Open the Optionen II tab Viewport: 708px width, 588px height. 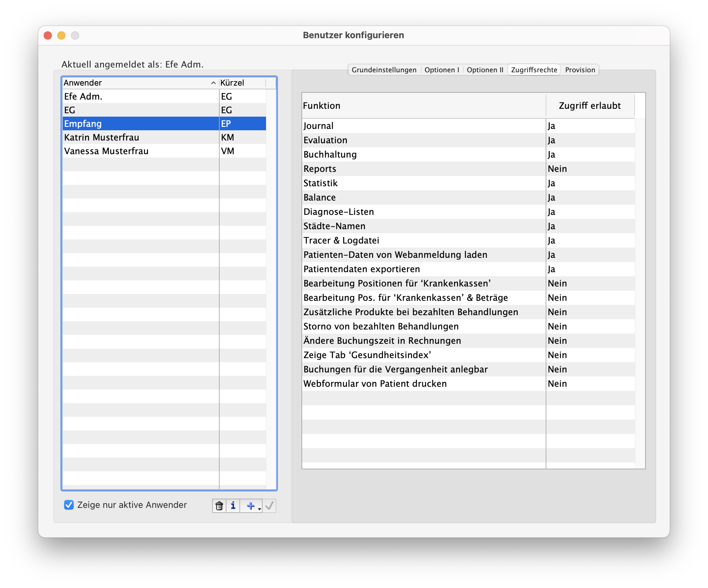tap(485, 70)
